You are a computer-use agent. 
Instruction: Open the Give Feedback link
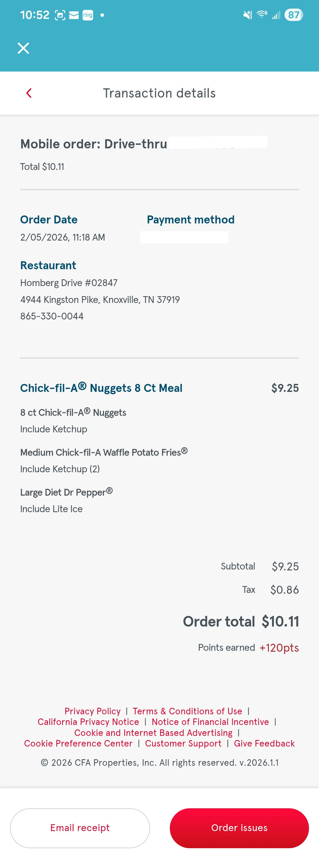click(x=264, y=744)
